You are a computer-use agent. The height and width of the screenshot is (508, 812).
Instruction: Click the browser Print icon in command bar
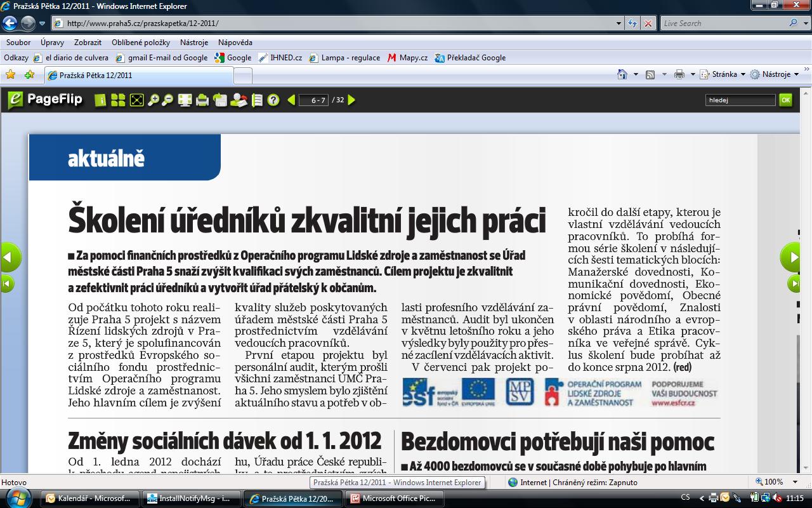(x=679, y=74)
